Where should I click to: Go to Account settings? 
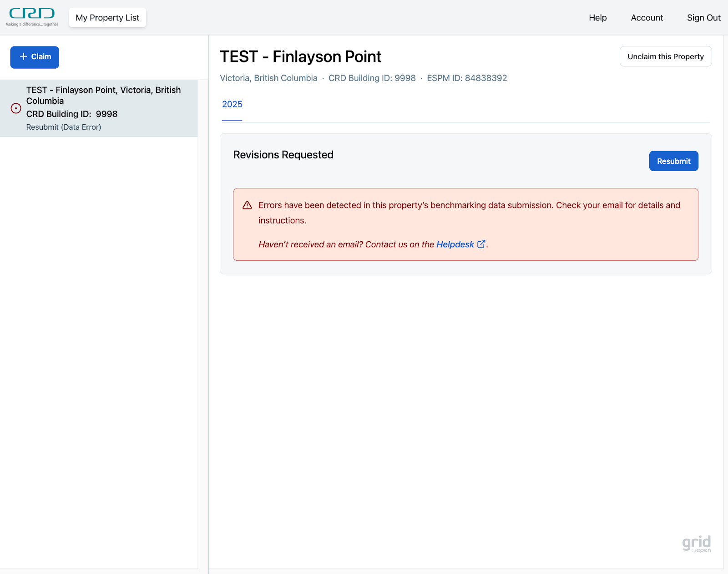click(x=647, y=18)
